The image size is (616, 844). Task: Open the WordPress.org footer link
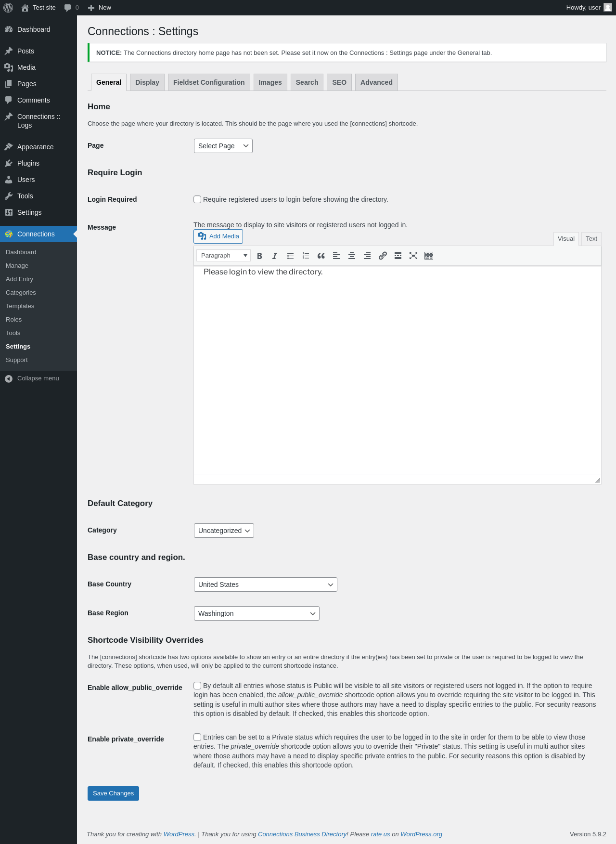coord(421,834)
